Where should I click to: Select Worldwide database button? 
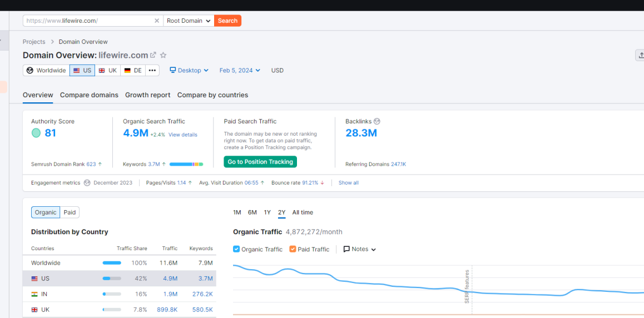(x=46, y=71)
